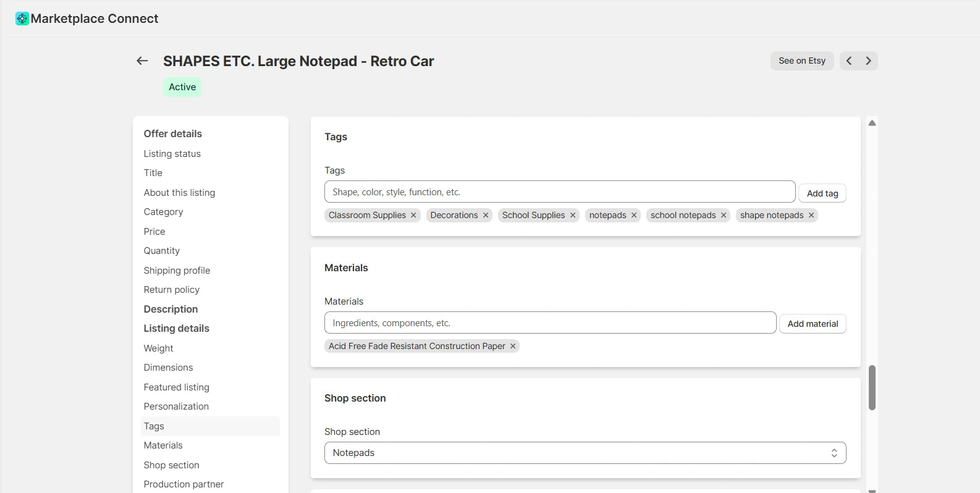This screenshot has width=980, height=493.
Task: Select Title in sidebar navigation
Action: click(153, 173)
